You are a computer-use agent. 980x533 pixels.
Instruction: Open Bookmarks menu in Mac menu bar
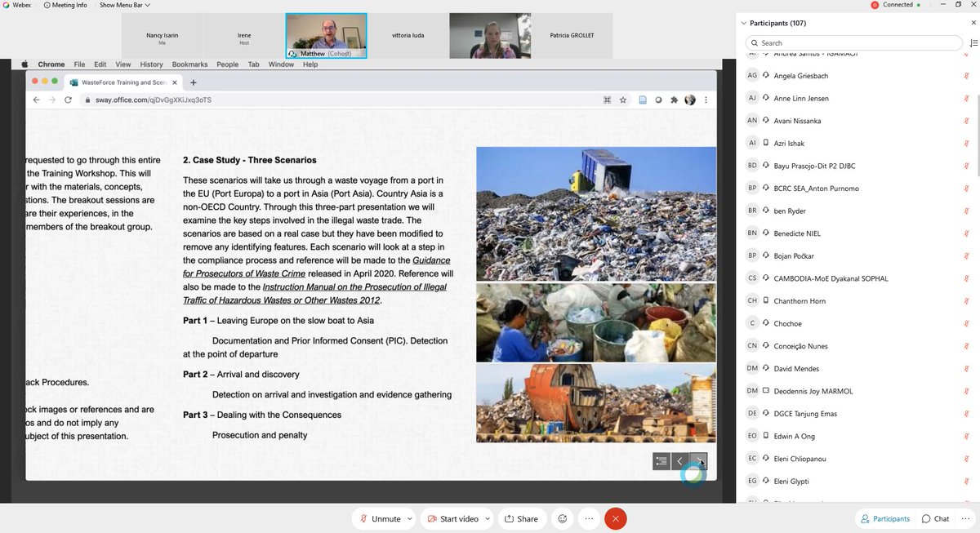tap(189, 64)
